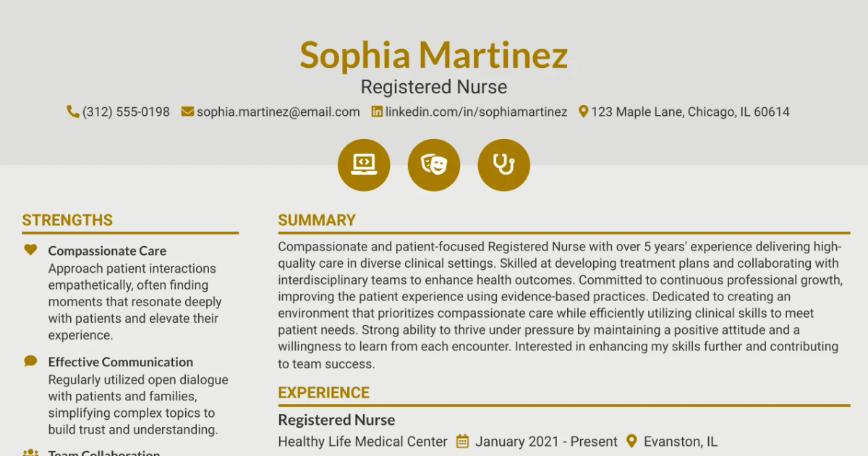Click the summary paragraph starting Compassionate and patient-focused
The width and height of the screenshot is (868, 456).
[561, 305]
